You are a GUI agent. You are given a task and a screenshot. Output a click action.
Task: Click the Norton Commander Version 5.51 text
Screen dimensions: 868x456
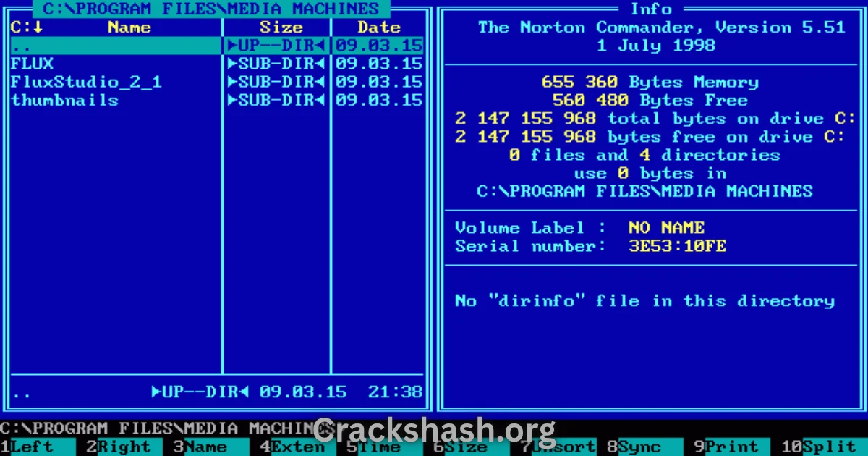pos(661,28)
